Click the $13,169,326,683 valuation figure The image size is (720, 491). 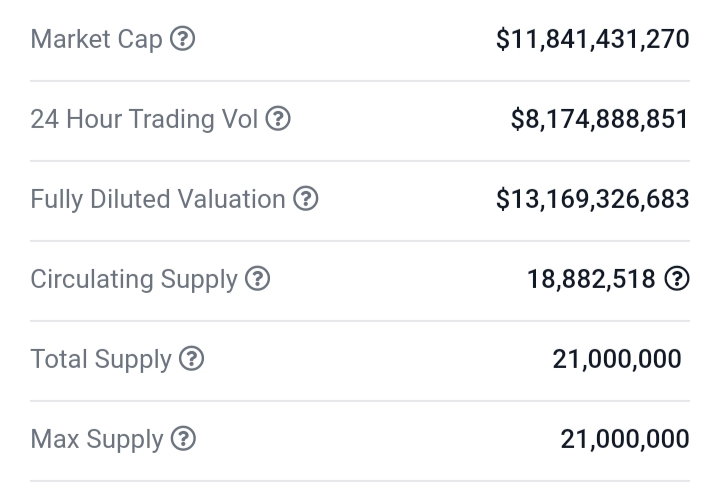(x=593, y=199)
